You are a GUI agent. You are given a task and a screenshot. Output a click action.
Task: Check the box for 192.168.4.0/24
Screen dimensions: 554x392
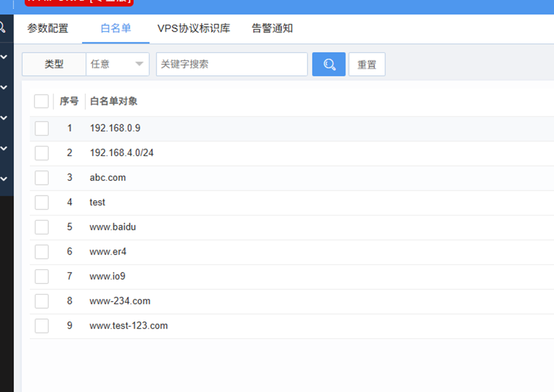(x=42, y=153)
